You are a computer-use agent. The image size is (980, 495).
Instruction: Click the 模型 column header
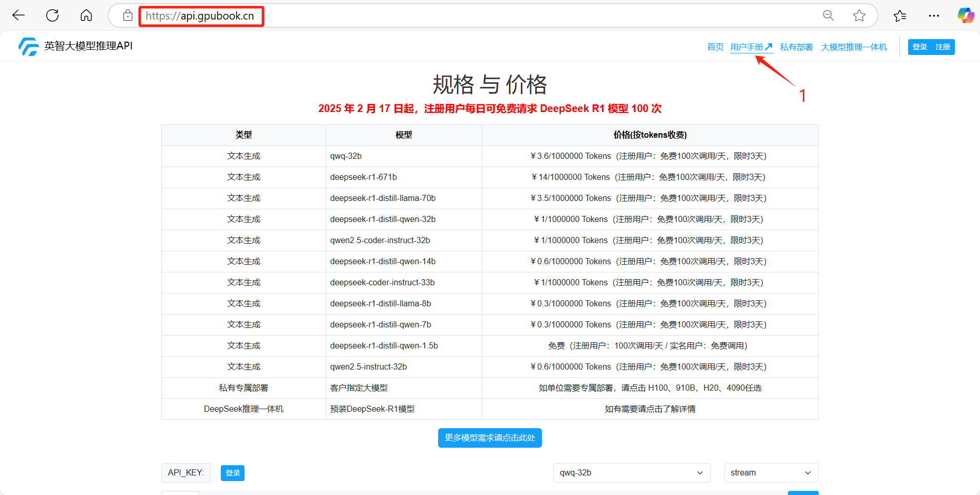pos(404,135)
